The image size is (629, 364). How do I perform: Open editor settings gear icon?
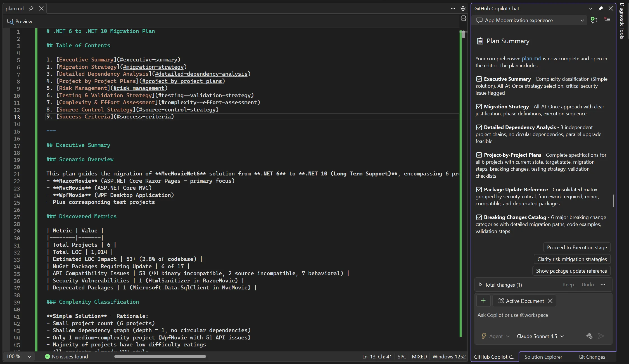pyautogui.click(x=463, y=8)
